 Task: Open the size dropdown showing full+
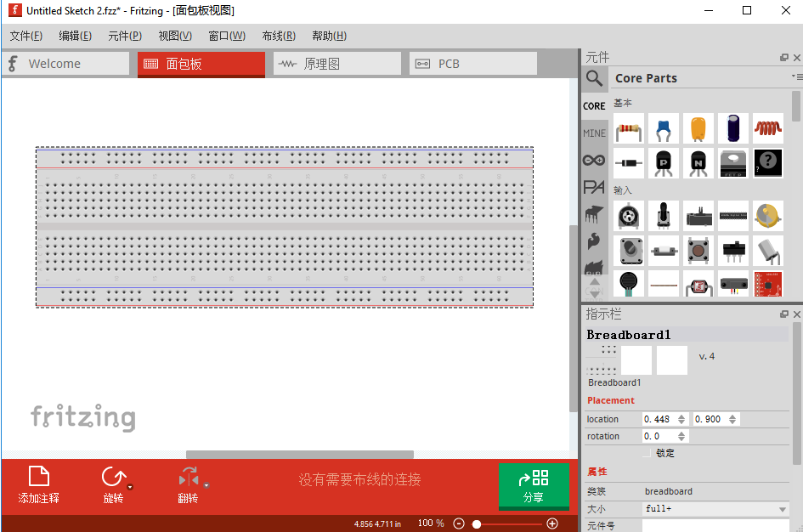coord(715,509)
